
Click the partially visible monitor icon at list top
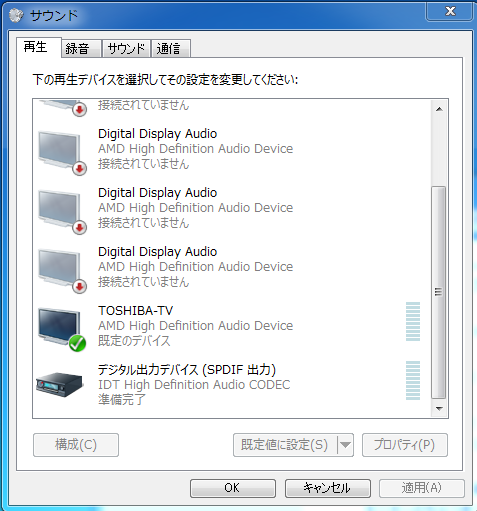63,108
